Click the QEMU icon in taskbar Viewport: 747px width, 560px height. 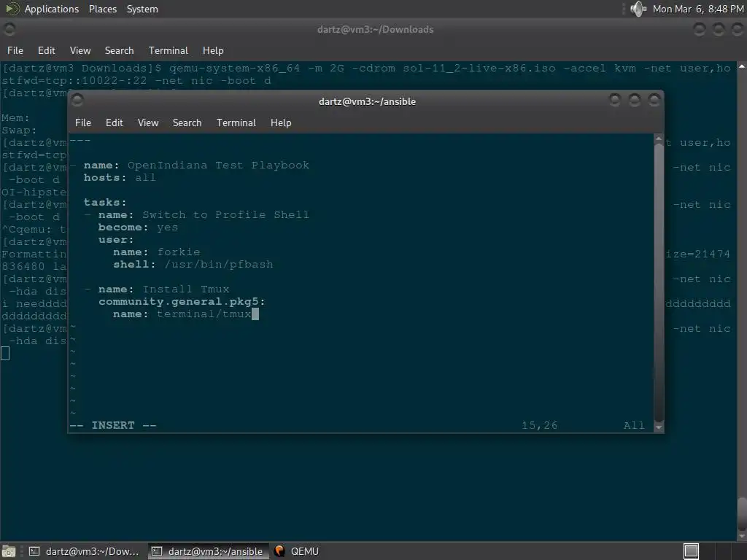(x=279, y=551)
